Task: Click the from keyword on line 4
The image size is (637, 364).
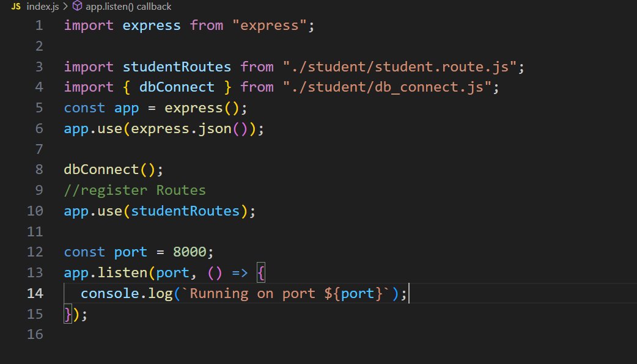Action: [257, 87]
